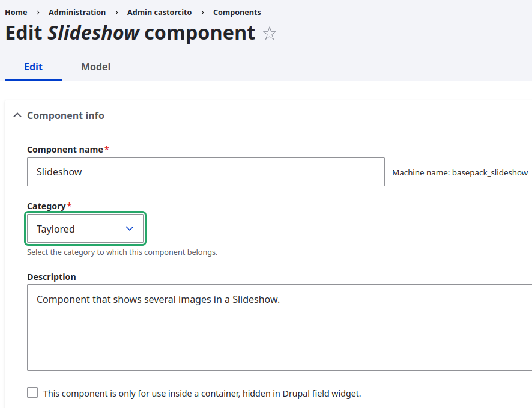Click the Category dropdown arrow
Viewport: 532px width, 408px height.
coord(129,229)
